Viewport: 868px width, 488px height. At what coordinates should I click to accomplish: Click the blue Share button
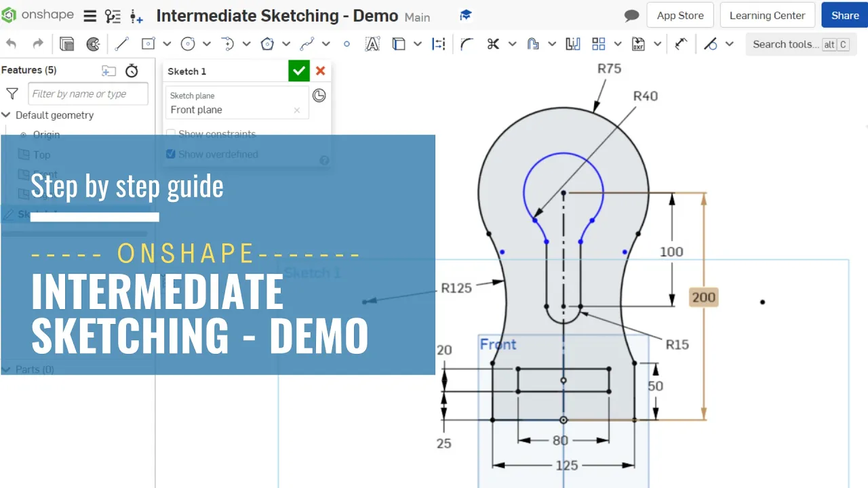[x=845, y=15]
